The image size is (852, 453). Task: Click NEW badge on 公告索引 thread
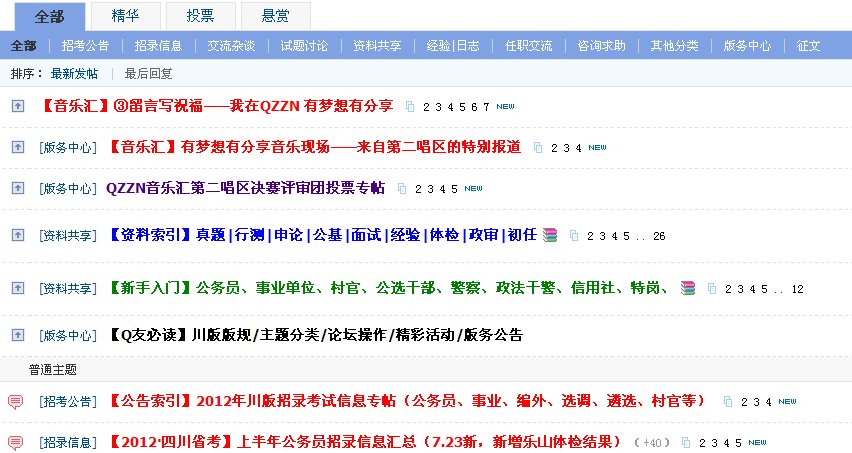(x=787, y=401)
